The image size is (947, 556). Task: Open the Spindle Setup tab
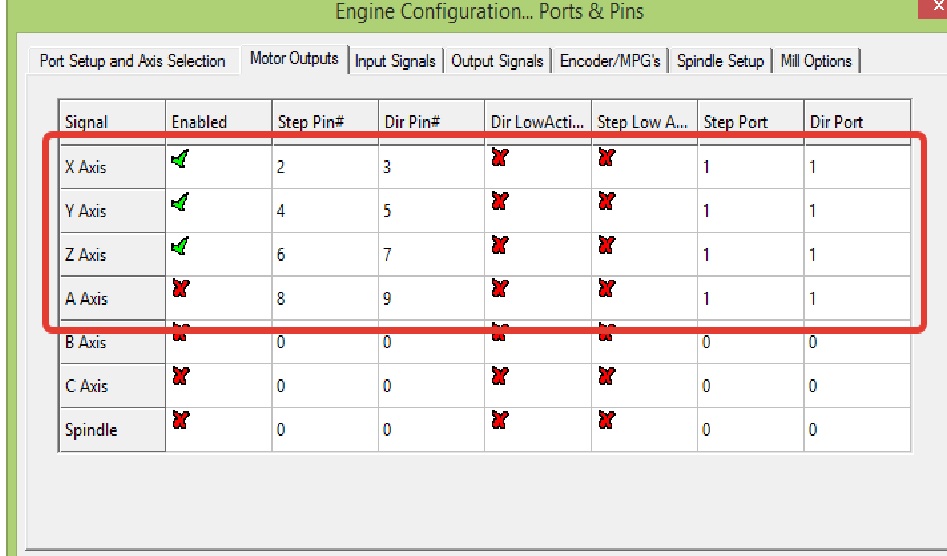coord(720,61)
